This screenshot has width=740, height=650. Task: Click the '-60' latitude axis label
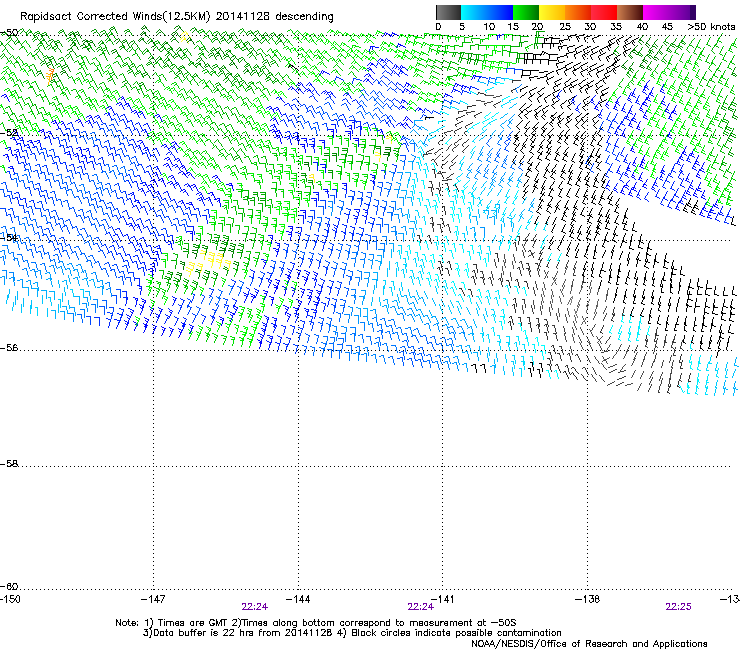[9, 587]
